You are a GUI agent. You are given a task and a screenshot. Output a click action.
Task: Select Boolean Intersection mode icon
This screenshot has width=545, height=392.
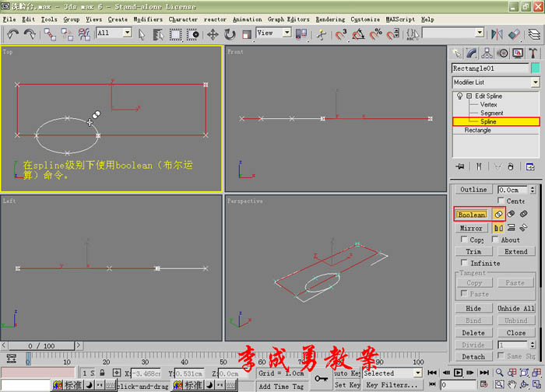(523, 214)
